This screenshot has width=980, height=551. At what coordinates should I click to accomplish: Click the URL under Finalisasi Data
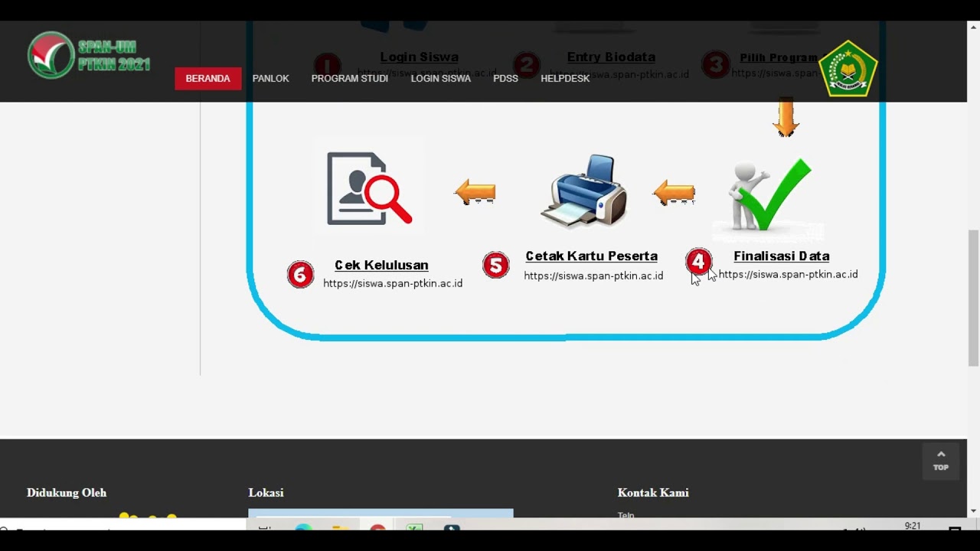coord(788,274)
